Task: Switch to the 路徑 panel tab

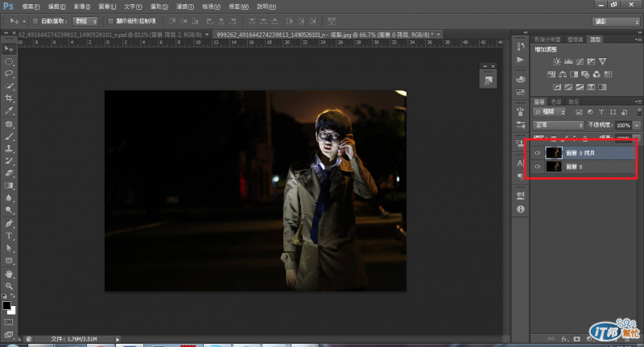Action: point(574,101)
